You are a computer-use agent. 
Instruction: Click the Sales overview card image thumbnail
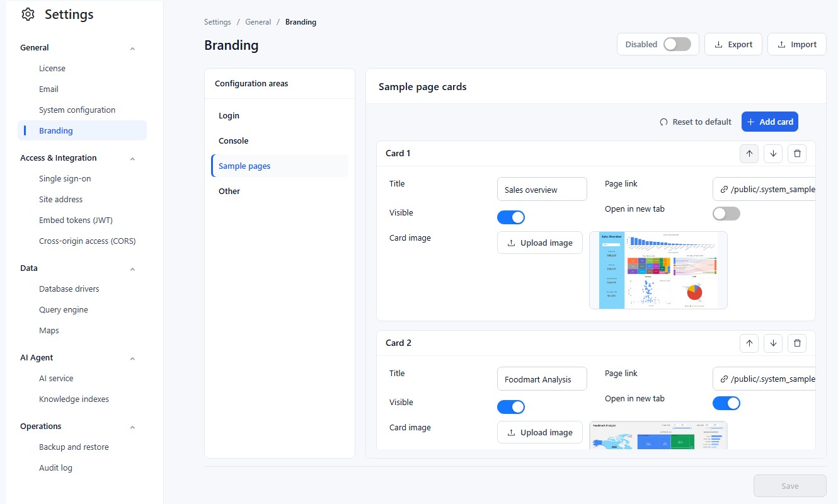(x=658, y=270)
